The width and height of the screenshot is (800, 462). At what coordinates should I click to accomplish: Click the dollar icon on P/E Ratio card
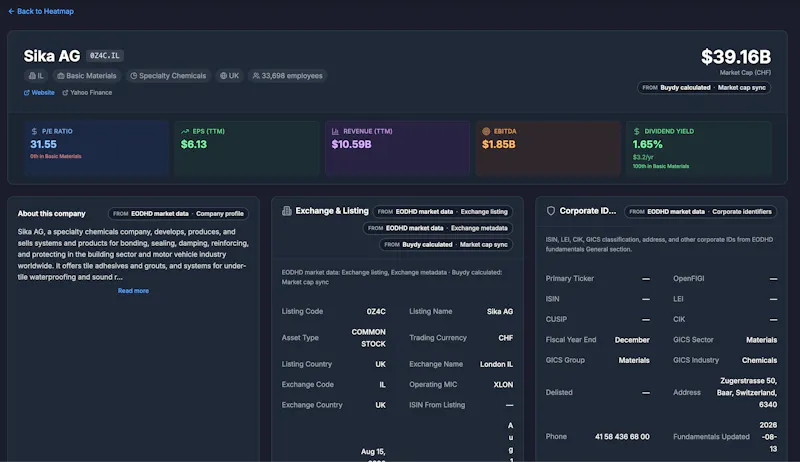[34, 131]
